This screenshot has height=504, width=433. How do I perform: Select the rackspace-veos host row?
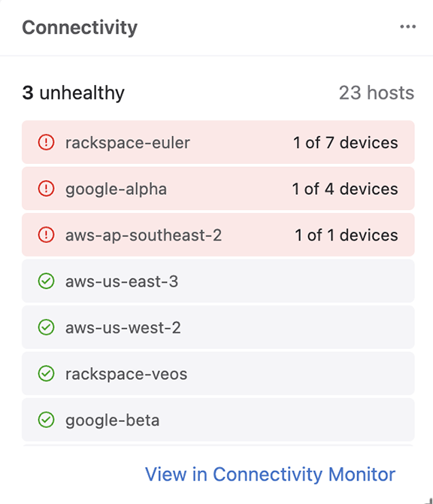pos(218,374)
